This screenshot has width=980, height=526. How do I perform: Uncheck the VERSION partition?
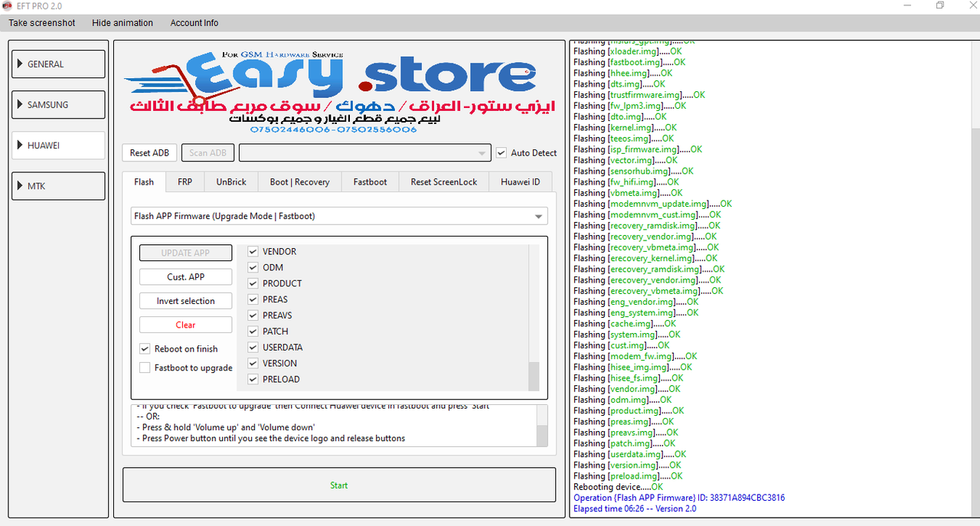(253, 364)
